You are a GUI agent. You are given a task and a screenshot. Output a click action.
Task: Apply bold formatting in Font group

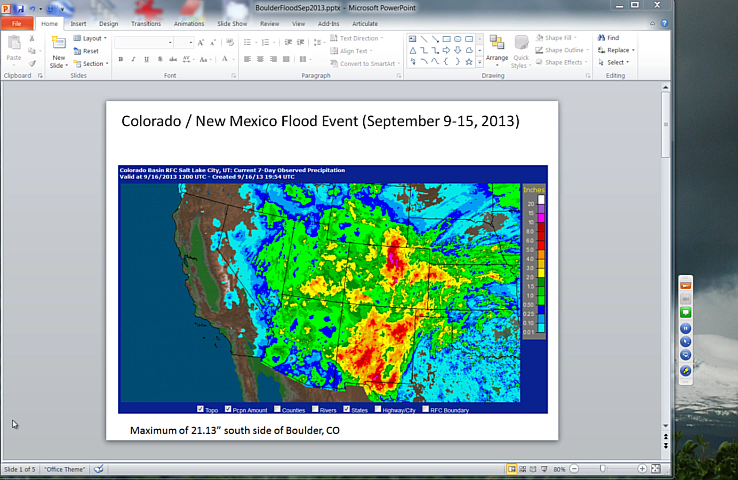tap(120, 59)
